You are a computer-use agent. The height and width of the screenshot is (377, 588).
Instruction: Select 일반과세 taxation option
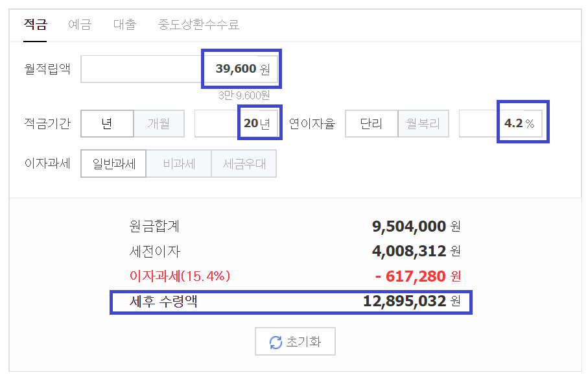[113, 164]
